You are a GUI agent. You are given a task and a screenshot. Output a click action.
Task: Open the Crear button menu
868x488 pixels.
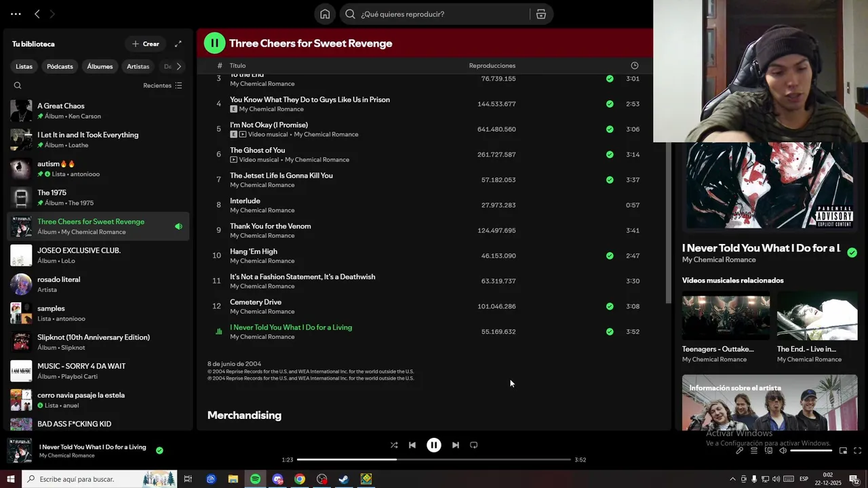[145, 44]
